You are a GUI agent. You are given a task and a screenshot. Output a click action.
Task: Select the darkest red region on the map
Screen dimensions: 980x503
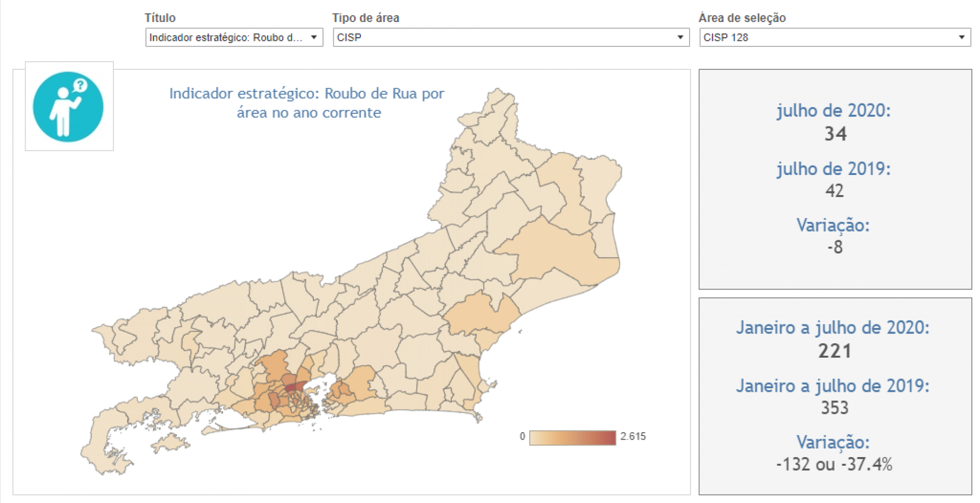pyautogui.click(x=295, y=386)
